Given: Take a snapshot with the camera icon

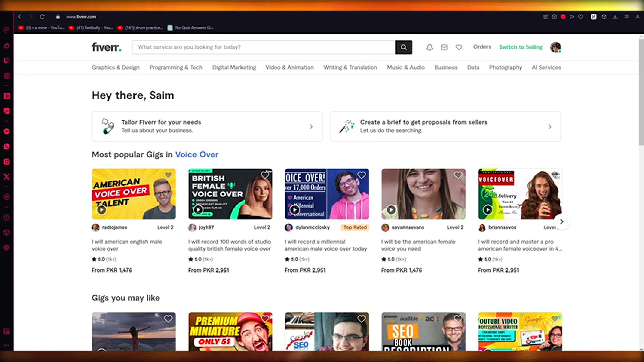Looking at the screenshot, I should [554, 17].
